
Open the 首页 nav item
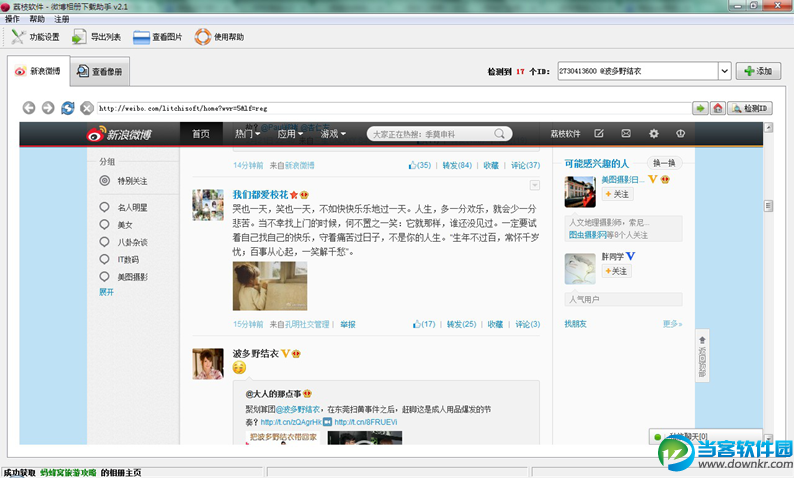[x=201, y=134]
